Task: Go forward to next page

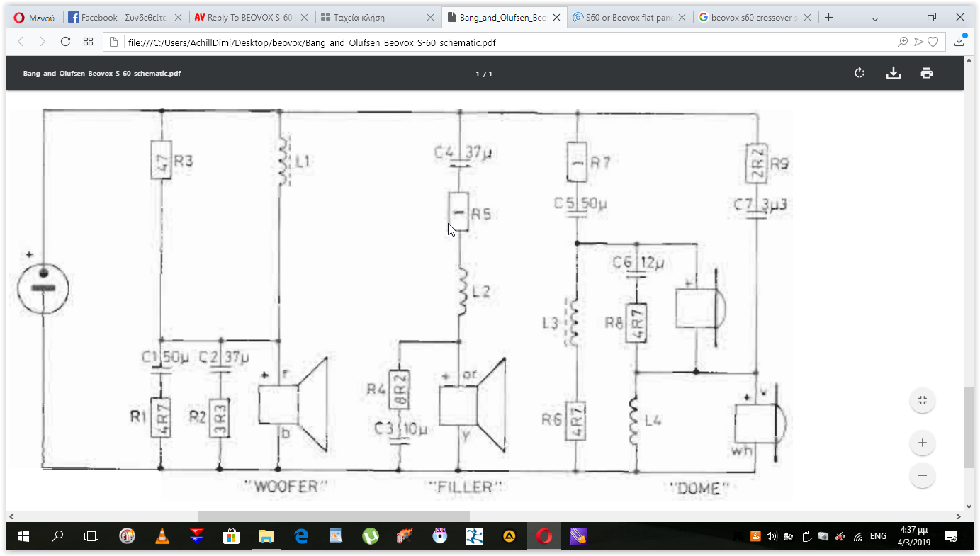Action: point(43,42)
